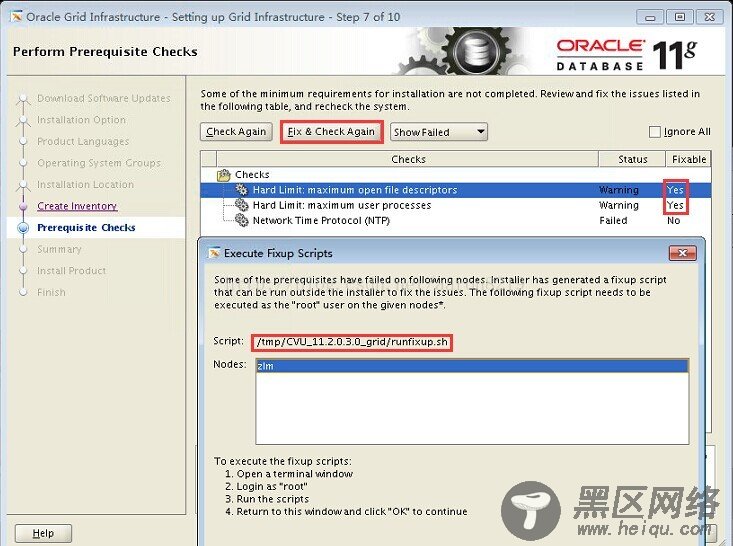Select Prerequisite Checks step in sidebar
733x546 pixels.
pyautogui.click(x=86, y=228)
